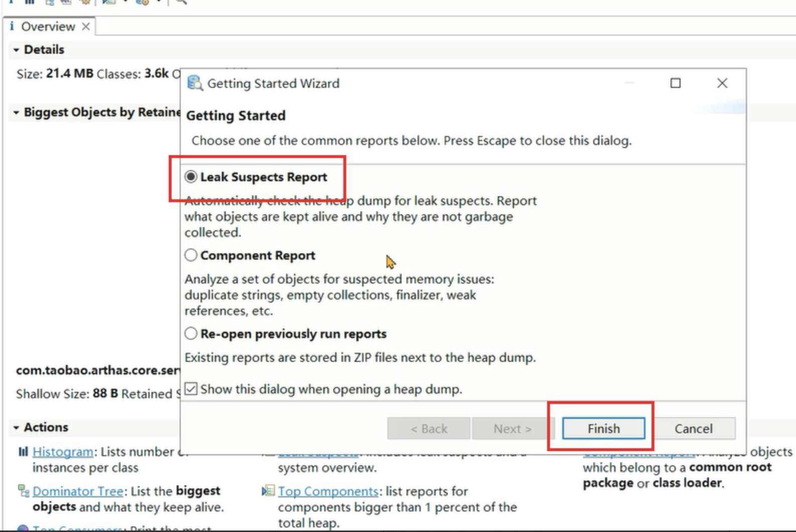
Task: Uncheck Show this dialog when opening a heap dump
Action: 191,388
